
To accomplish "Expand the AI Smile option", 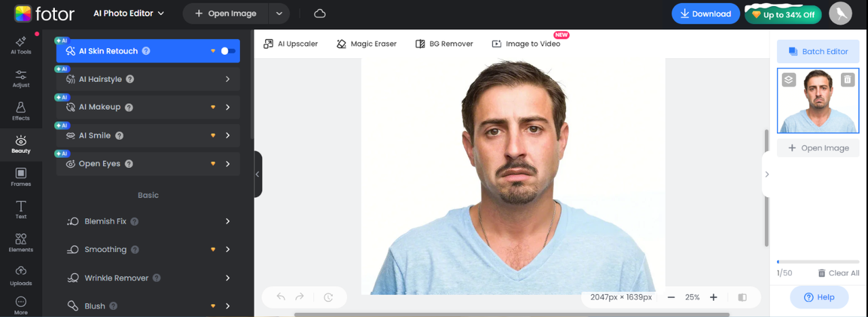I will tap(228, 135).
